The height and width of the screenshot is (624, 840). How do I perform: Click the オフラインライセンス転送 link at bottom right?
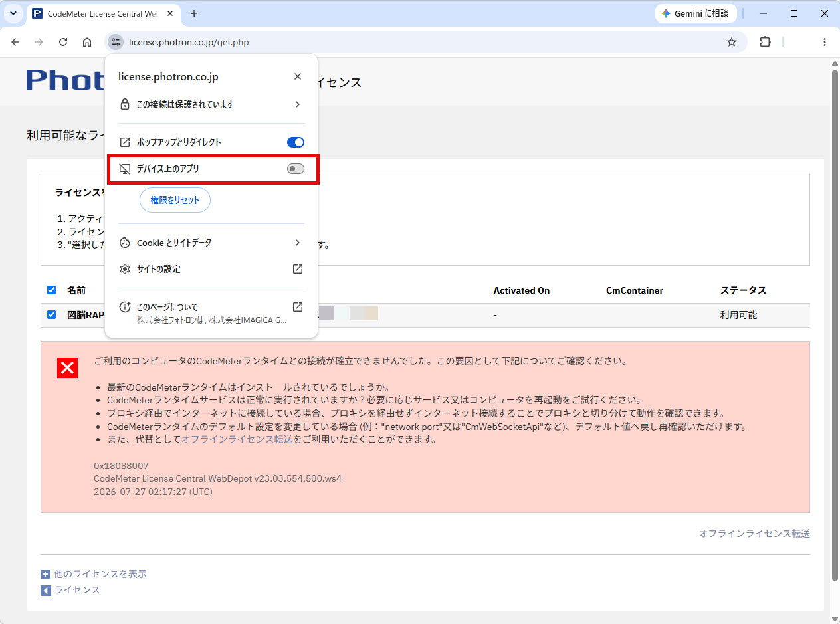(754, 534)
